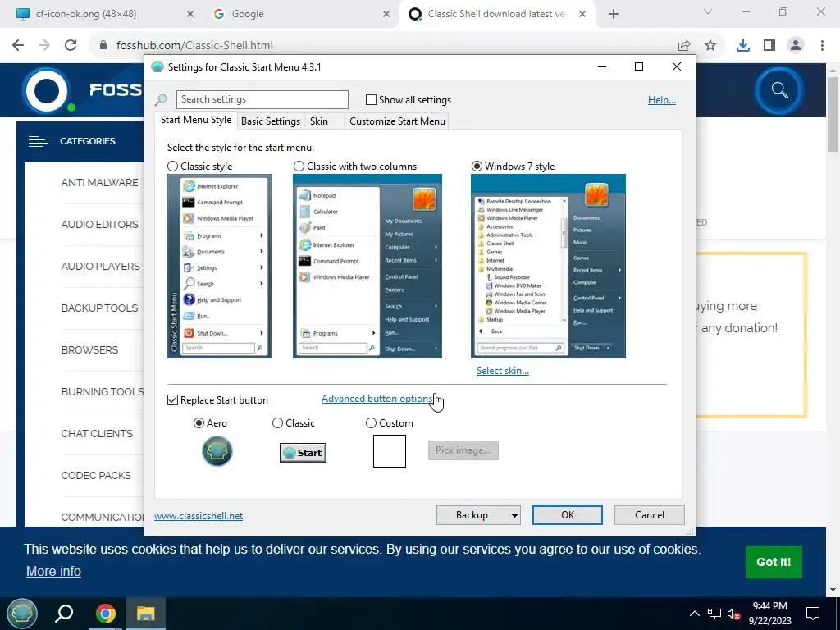Click Cancel in settings dialog

[650, 515]
